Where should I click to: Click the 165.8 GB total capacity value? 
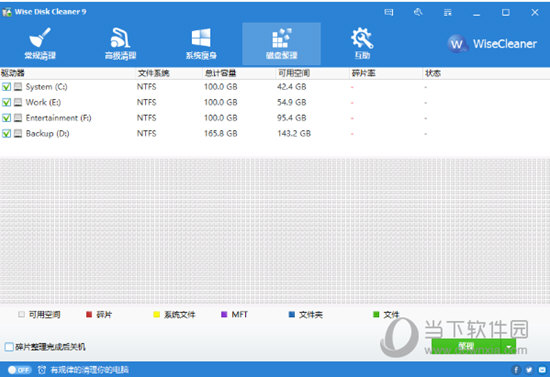click(221, 133)
